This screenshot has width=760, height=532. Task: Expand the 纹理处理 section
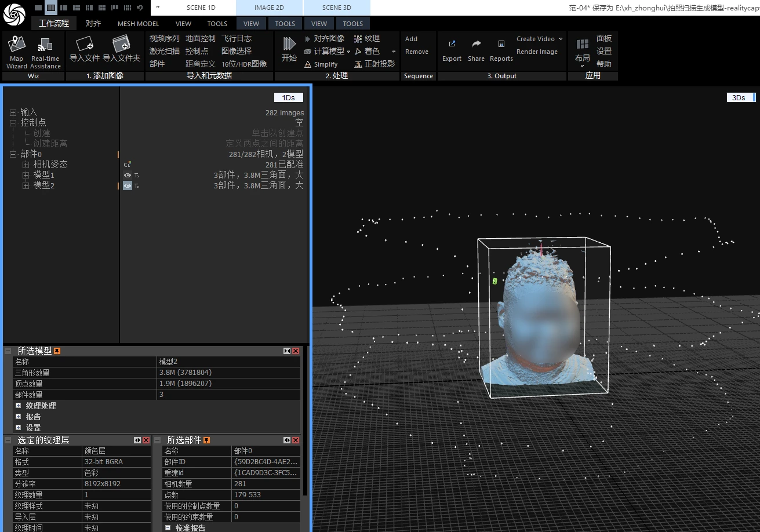click(18, 406)
